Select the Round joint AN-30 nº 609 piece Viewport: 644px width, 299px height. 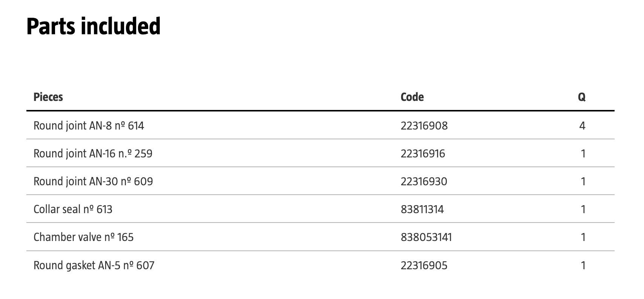(93, 181)
